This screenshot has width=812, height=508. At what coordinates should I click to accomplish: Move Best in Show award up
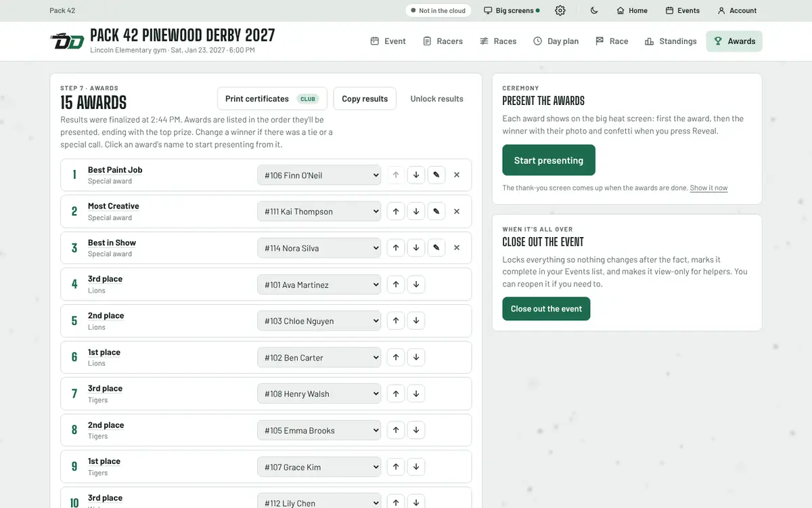(x=396, y=248)
